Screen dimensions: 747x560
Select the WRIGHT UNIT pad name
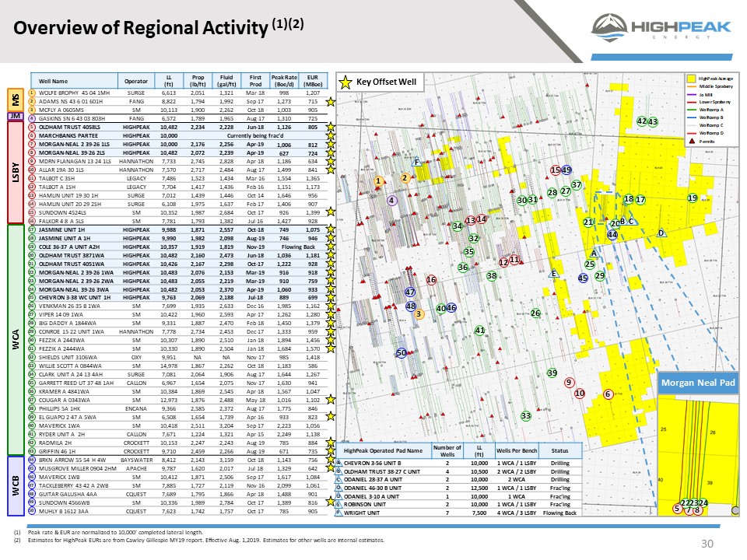(x=362, y=513)
